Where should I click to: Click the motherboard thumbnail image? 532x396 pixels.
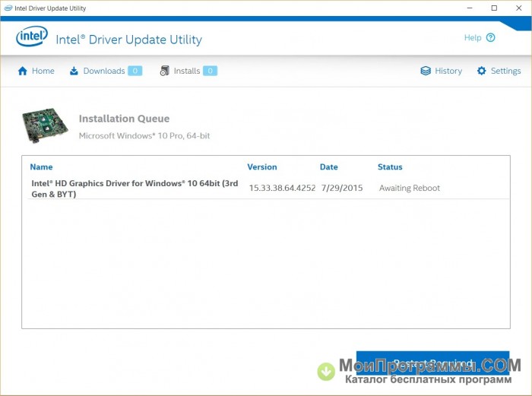pos(45,125)
